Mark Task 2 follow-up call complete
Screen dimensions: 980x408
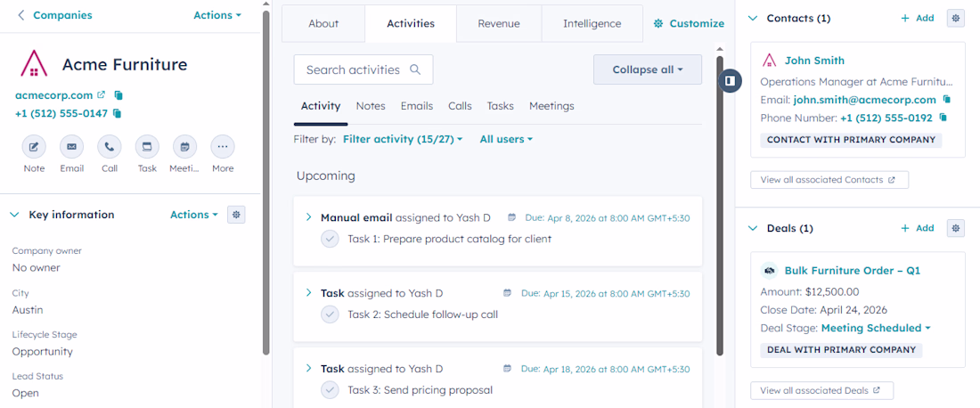pyautogui.click(x=331, y=314)
